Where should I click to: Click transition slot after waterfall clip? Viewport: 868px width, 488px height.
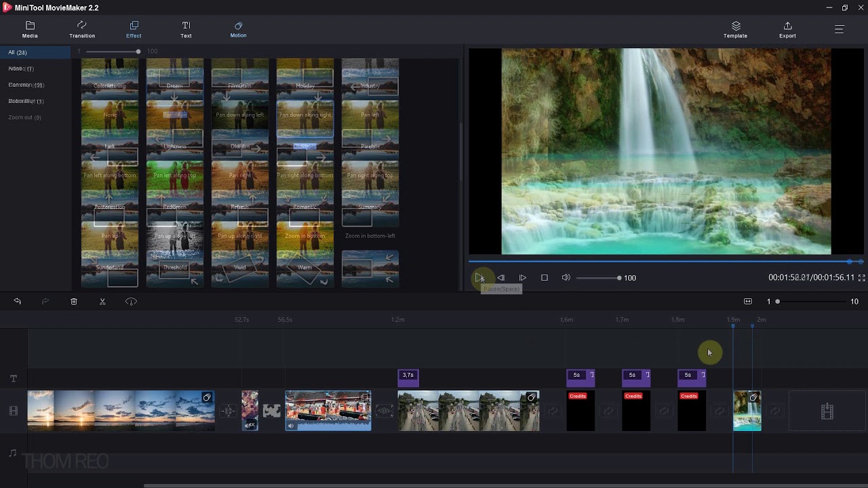(775, 411)
